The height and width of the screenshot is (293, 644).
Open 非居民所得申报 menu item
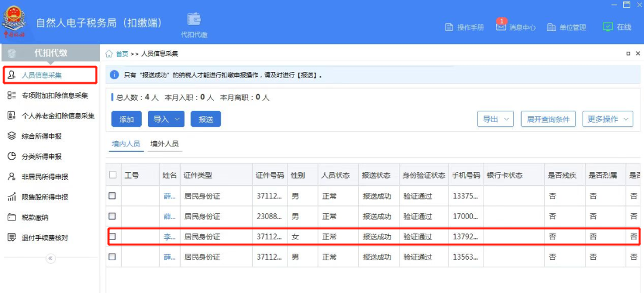pos(45,177)
